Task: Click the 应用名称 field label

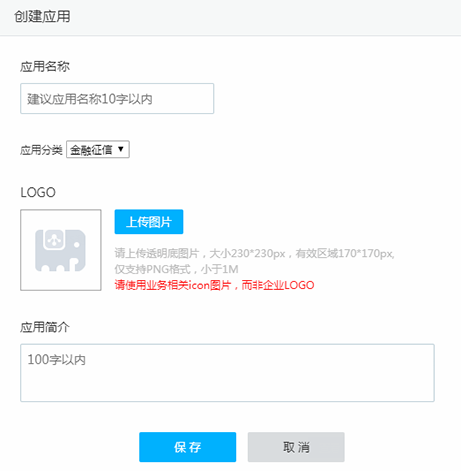Action: coord(45,67)
